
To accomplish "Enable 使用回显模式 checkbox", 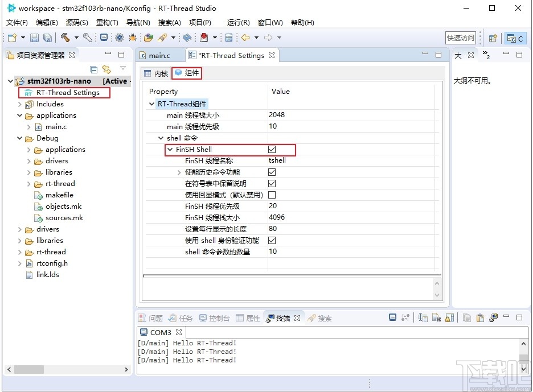I will click(x=272, y=195).
